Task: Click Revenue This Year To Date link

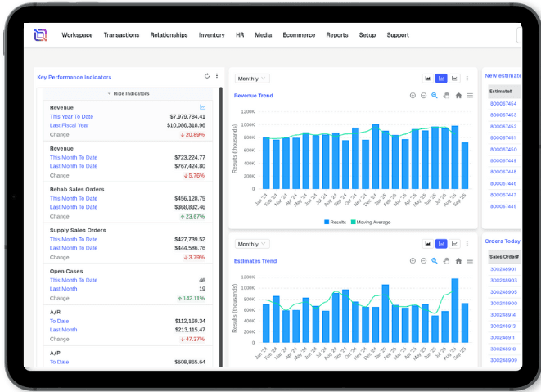Action: (x=71, y=116)
